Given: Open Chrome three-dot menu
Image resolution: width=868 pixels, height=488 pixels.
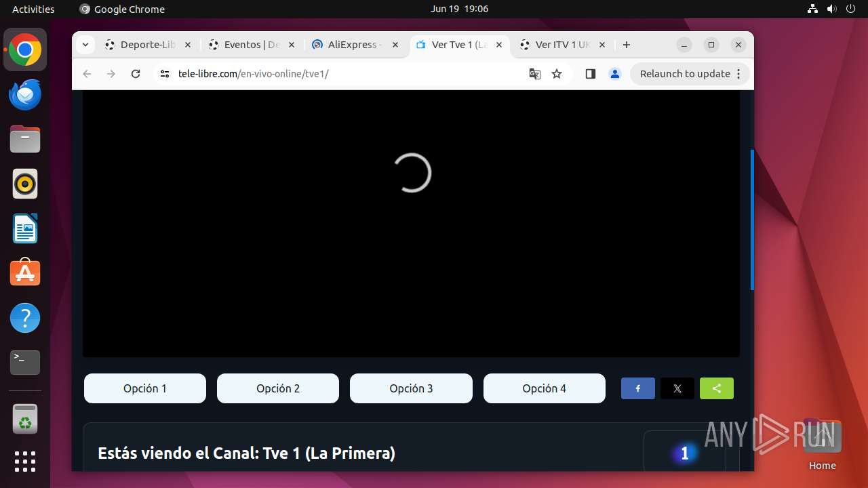Looking at the screenshot, I should pos(738,74).
